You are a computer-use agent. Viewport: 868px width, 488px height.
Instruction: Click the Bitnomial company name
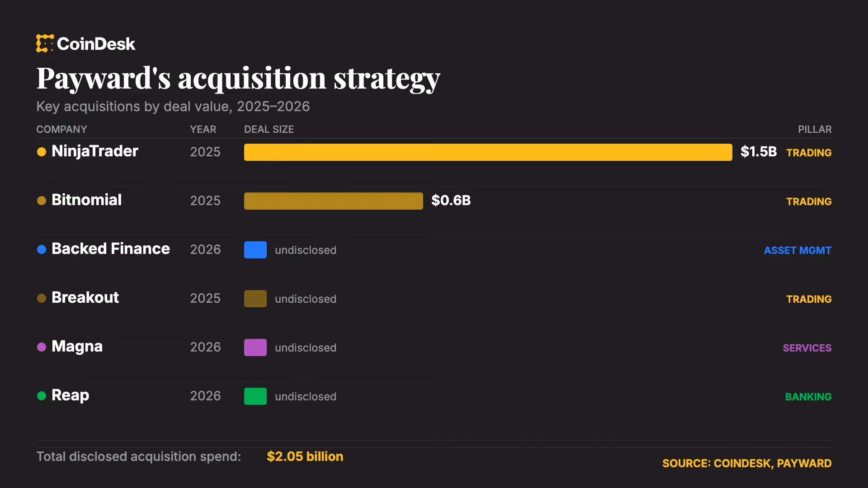[x=87, y=200]
